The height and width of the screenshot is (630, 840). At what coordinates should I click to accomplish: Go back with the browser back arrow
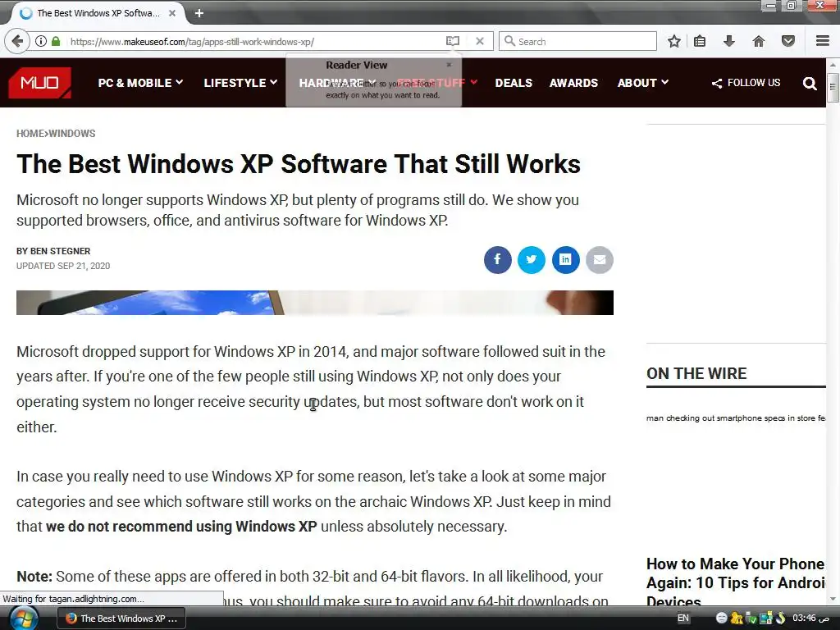point(17,41)
